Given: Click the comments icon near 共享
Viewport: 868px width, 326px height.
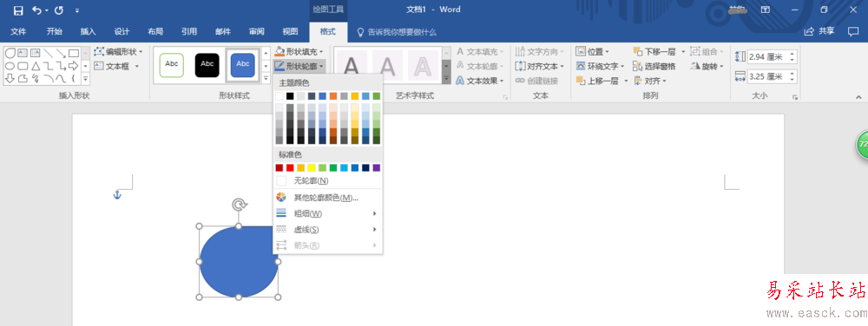Looking at the screenshot, I should [x=853, y=31].
